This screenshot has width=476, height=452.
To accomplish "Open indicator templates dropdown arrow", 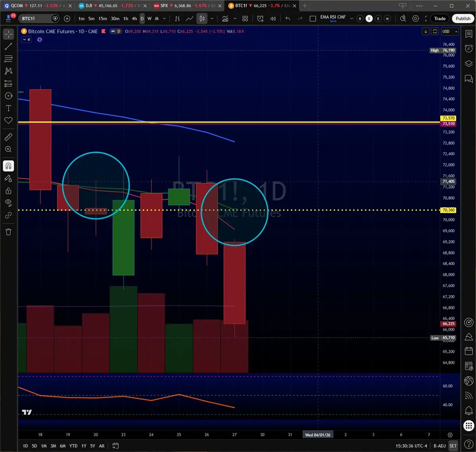I will tap(235, 19).
